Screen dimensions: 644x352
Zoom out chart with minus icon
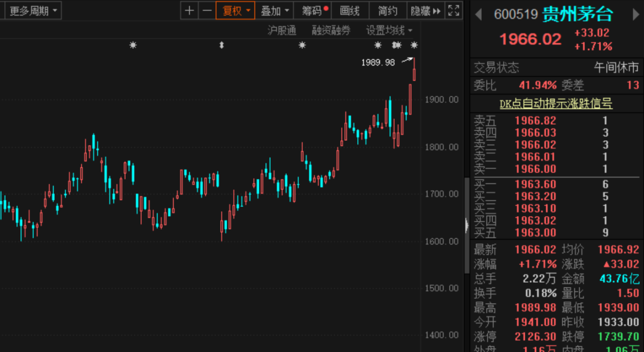pos(206,10)
